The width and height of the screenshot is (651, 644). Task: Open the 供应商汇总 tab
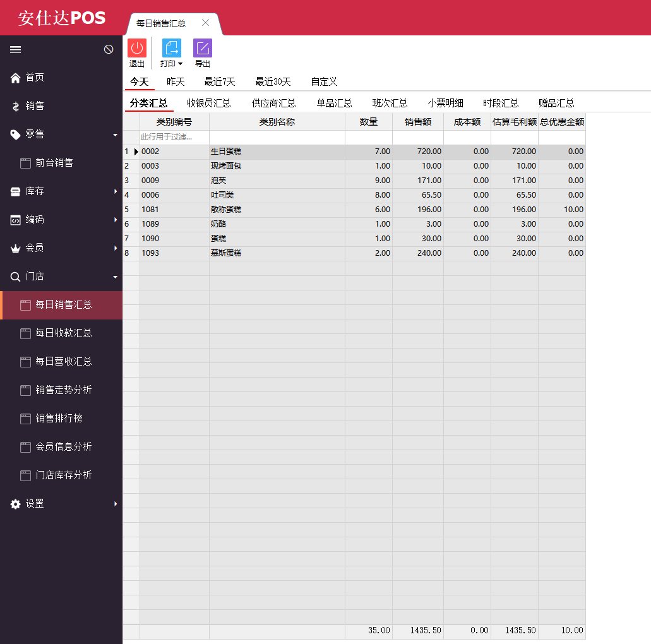273,103
